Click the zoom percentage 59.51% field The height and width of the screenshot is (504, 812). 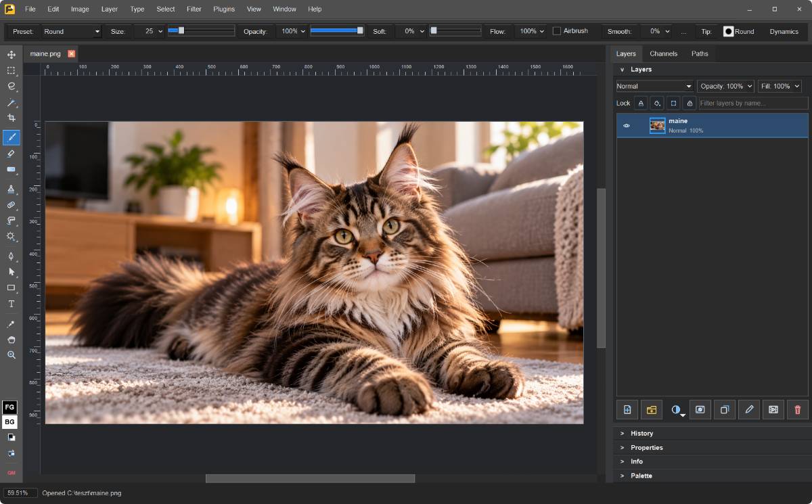click(20, 492)
